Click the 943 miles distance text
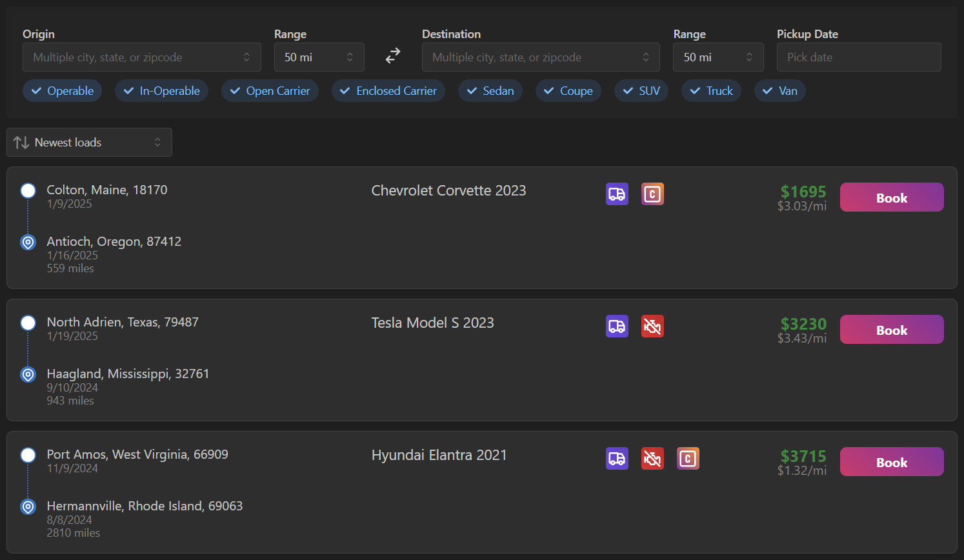This screenshot has height=560, width=964. pyautogui.click(x=70, y=401)
